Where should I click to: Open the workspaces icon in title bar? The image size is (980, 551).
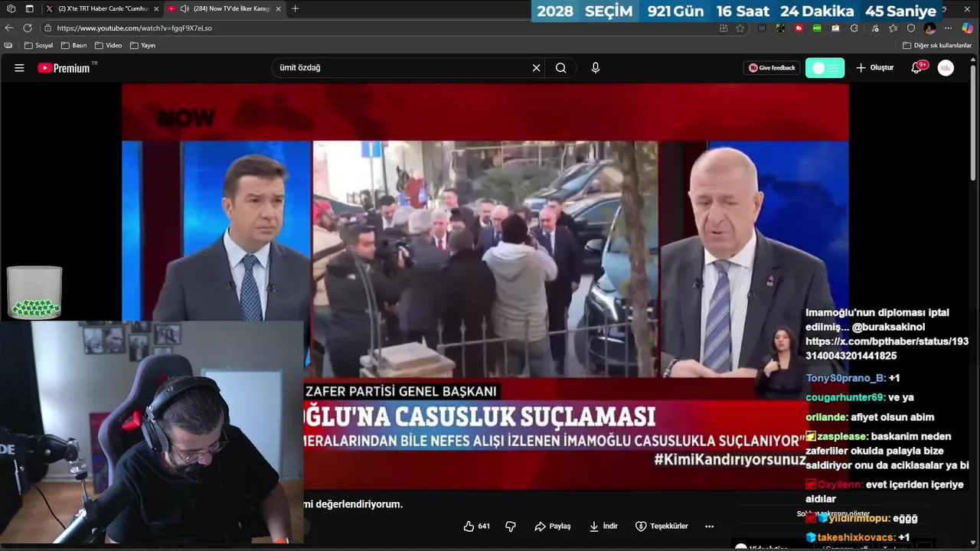pos(11,8)
